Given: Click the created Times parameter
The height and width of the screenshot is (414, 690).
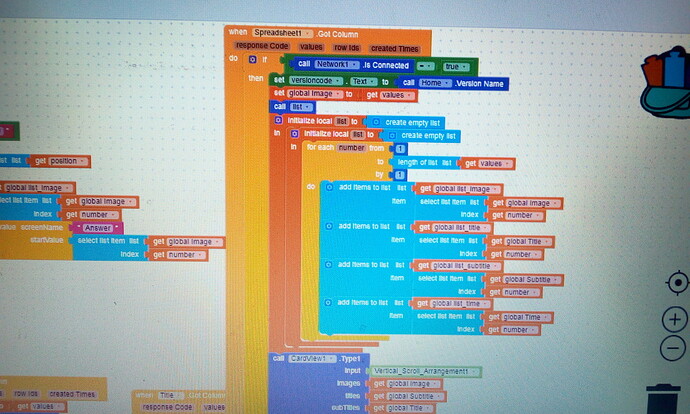Looking at the screenshot, I should pyautogui.click(x=395, y=48).
